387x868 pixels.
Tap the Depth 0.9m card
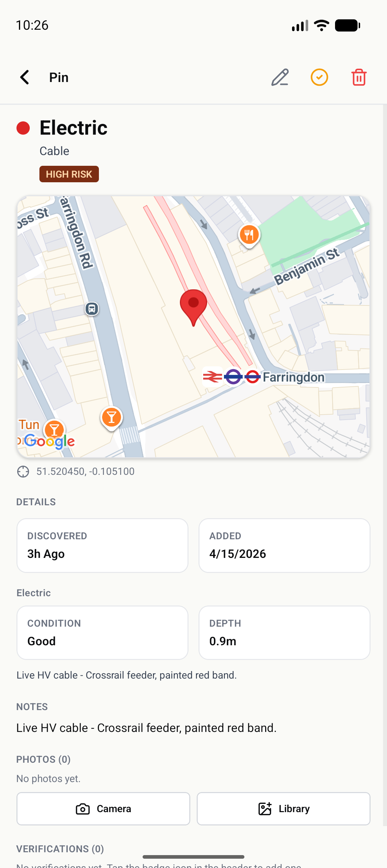pos(285,633)
